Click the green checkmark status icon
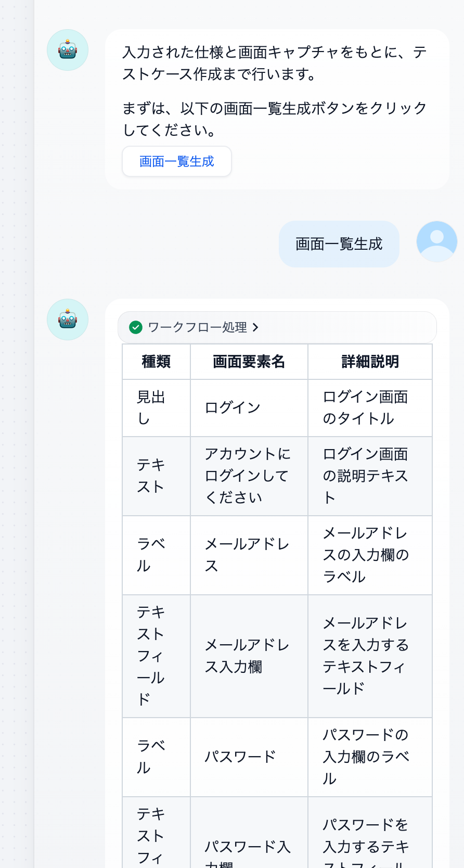Screen dimensions: 464x868 pyautogui.click(x=136, y=327)
